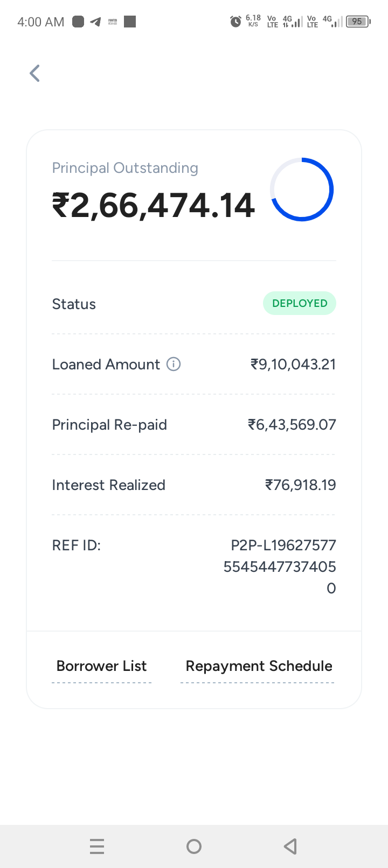Tap the Loaned Amount value
The image size is (388, 868).
(x=293, y=365)
